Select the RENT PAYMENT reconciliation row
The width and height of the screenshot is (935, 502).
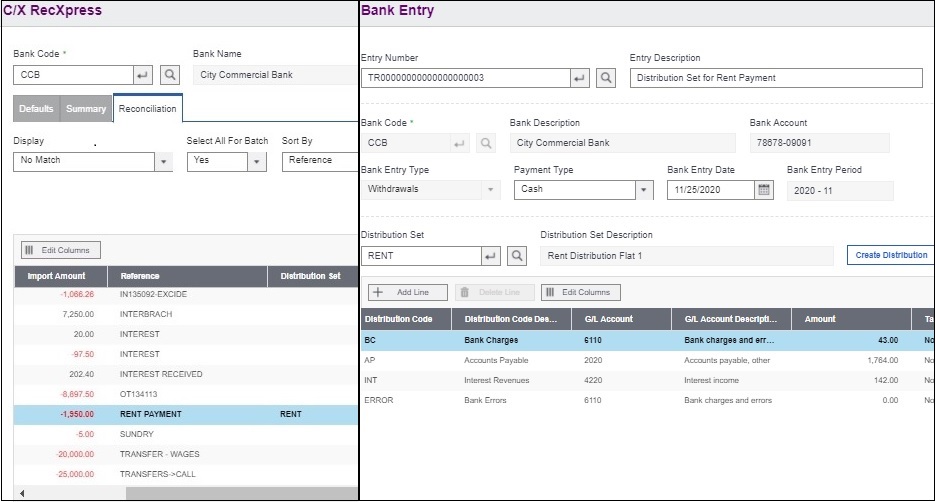[x=150, y=414]
